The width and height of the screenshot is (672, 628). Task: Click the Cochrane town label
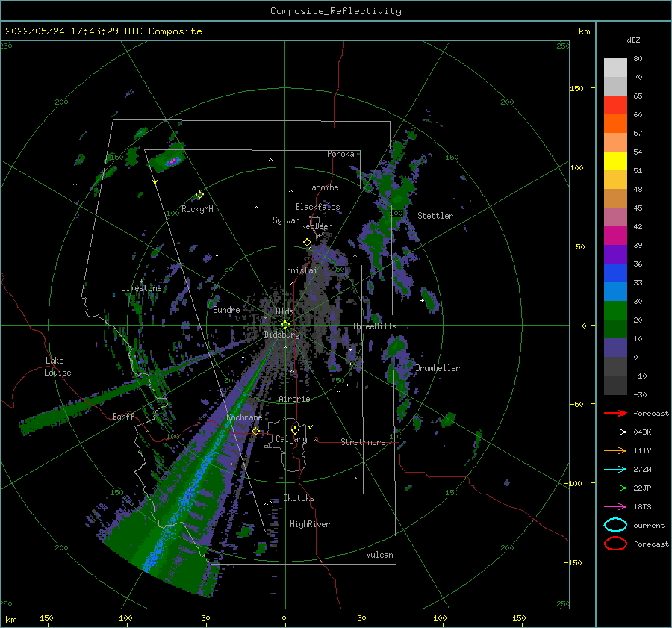pos(244,417)
